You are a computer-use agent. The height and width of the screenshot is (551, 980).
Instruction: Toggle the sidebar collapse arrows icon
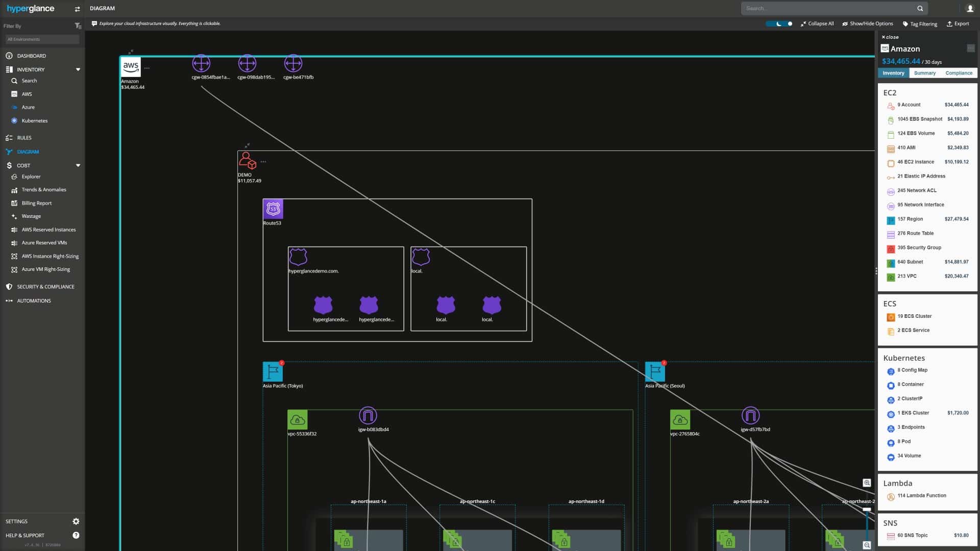click(x=77, y=9)
